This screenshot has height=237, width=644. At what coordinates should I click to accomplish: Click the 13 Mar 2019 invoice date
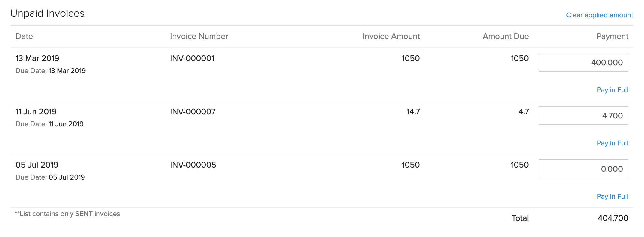coord(37,58)
